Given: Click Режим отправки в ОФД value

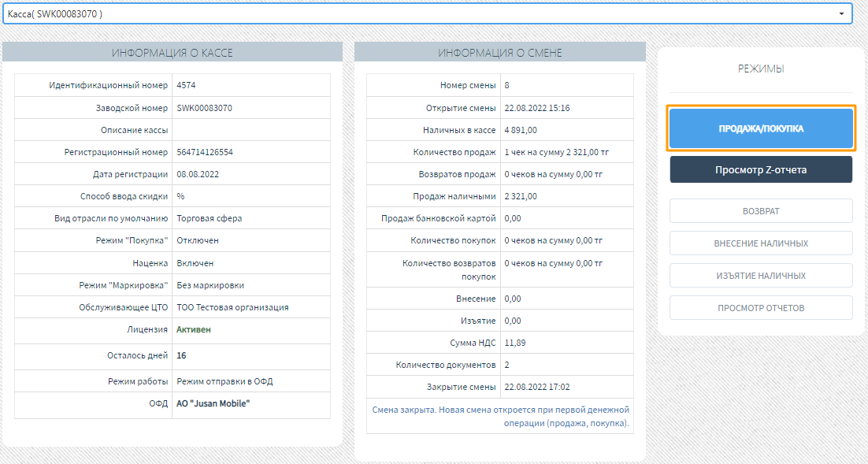Looking at the screenshot, I should pos(224,381).
